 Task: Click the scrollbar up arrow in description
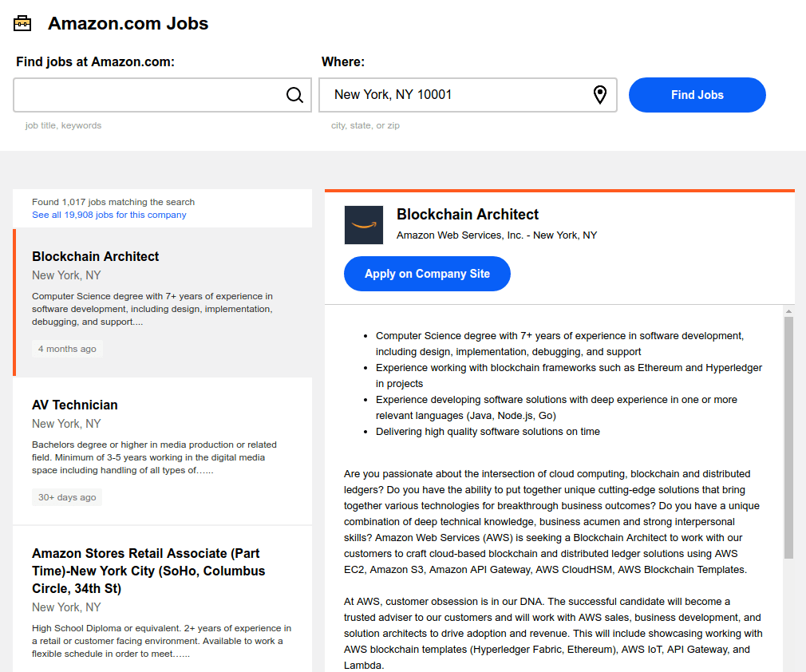coord(788,311)
